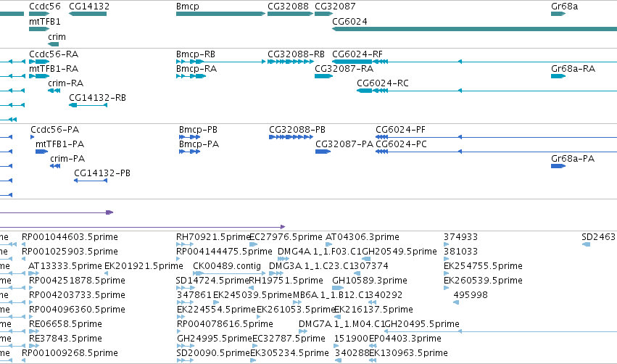The image size is (617, 364).
Task: Select the crim gene arrow
Action: [53, 44]
